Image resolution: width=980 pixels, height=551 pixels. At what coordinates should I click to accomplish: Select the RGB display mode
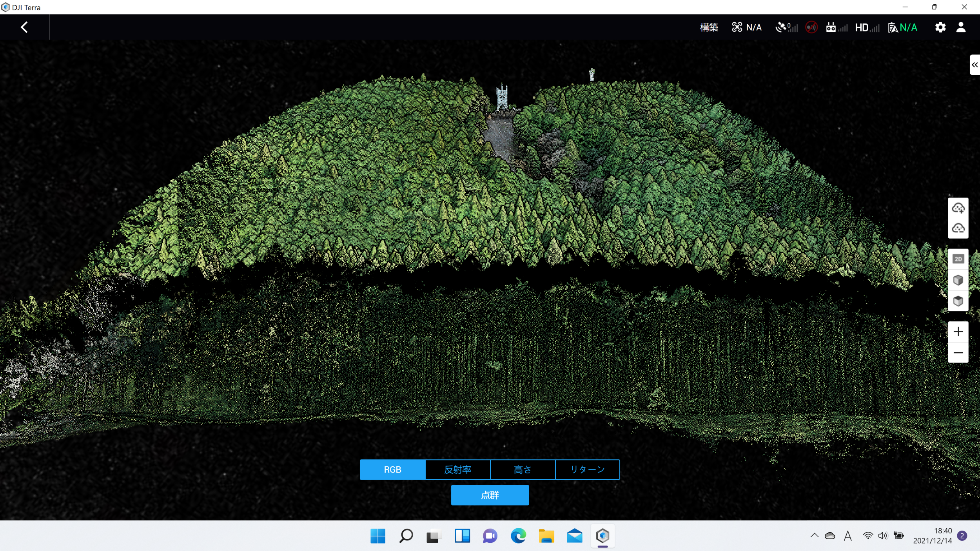point(392,469)
